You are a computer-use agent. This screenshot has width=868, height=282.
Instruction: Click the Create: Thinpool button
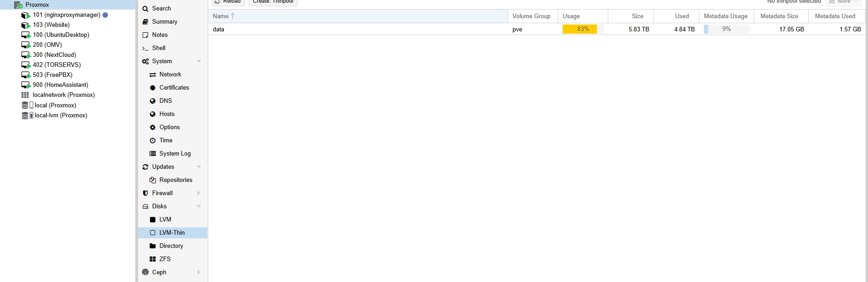273,2
